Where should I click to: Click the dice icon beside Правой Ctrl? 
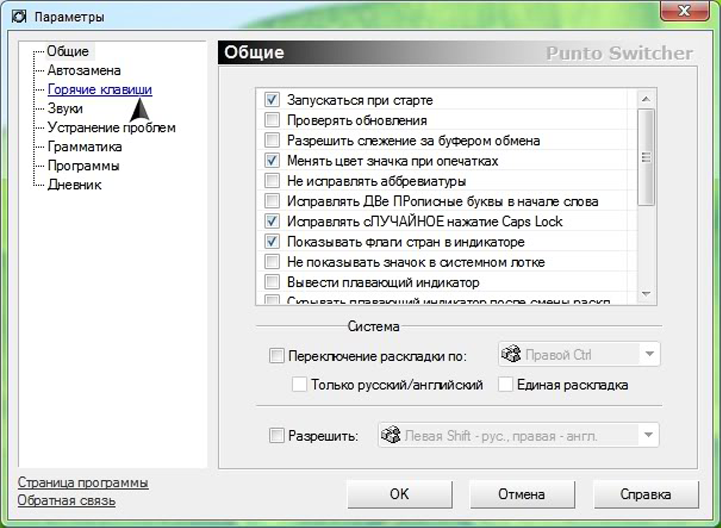click(x=510, y=354)
